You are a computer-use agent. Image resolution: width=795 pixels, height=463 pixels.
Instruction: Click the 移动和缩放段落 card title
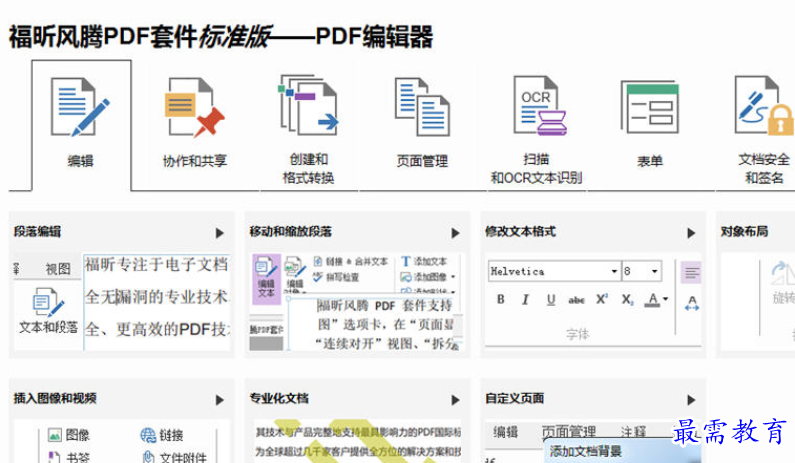point(291,232)
